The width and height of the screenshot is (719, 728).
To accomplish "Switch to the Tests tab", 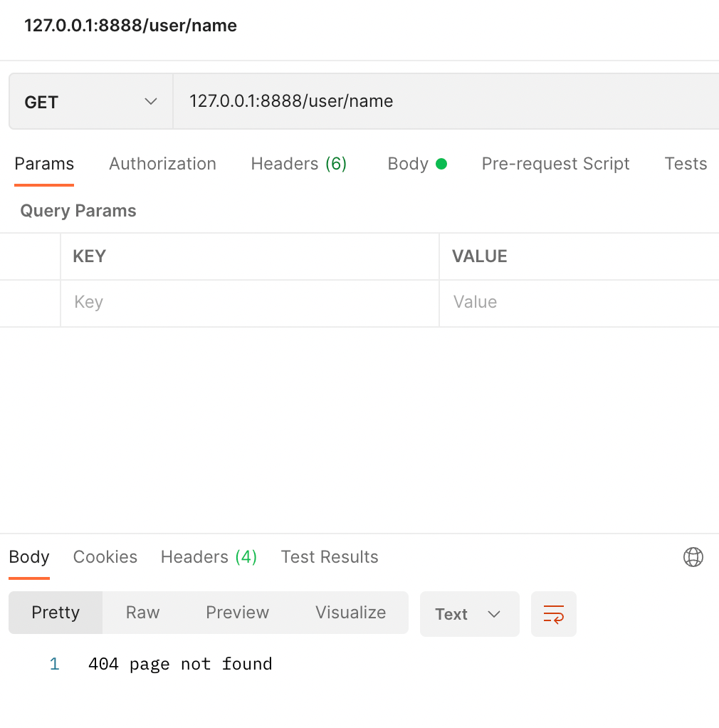I will [x=685, y=164].
